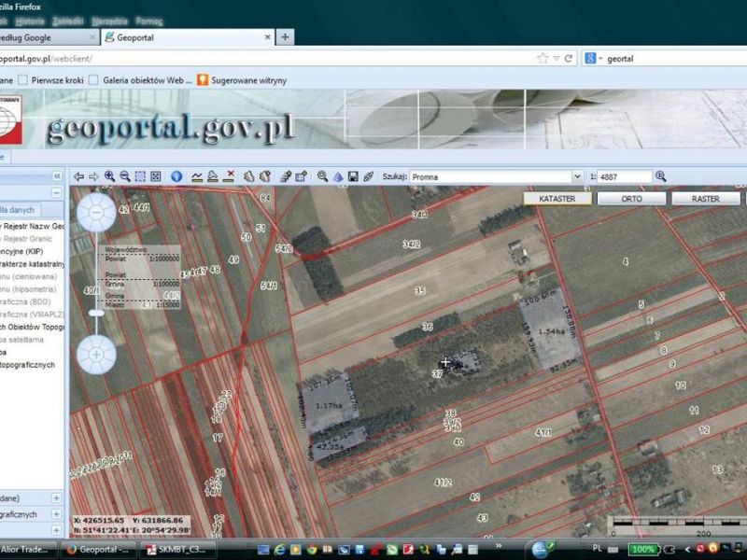Open the Historia menu
747x560 pixels.
[x=30, y=21]
